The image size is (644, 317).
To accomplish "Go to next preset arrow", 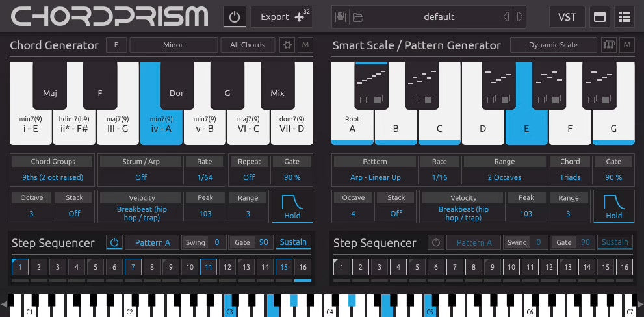I will point(520,17).
